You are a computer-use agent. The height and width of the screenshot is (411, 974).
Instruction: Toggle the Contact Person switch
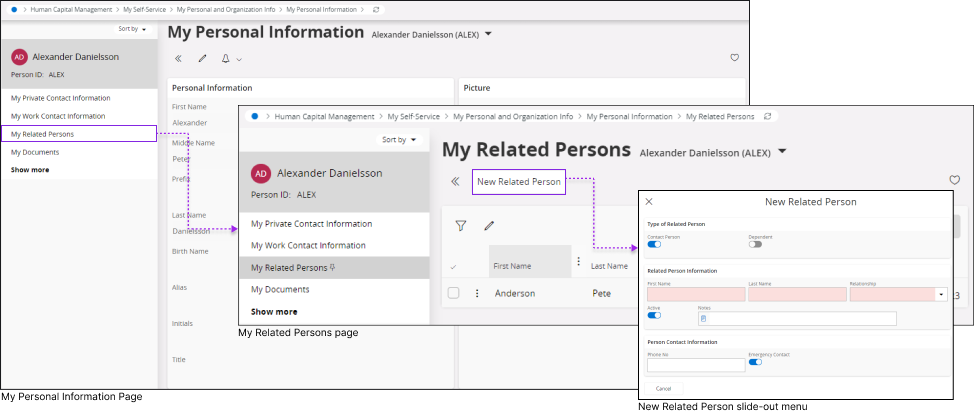click(x=654, y=244)
